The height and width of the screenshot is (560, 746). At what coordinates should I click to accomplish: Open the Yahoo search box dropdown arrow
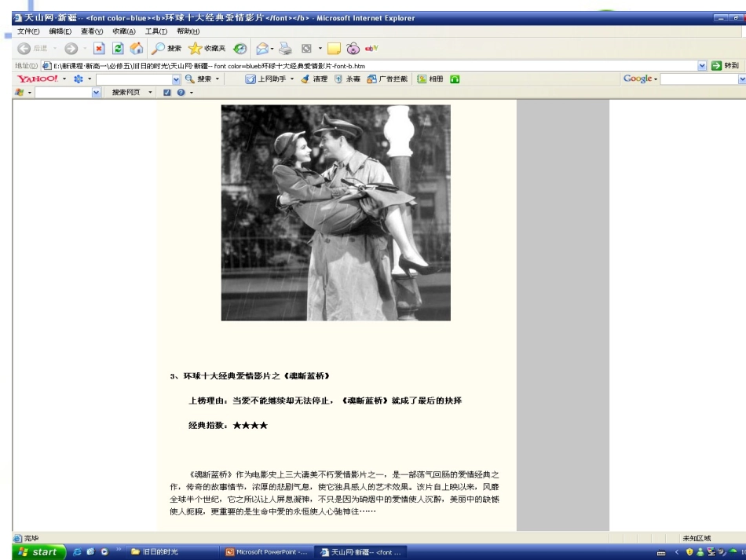(176, 79)
